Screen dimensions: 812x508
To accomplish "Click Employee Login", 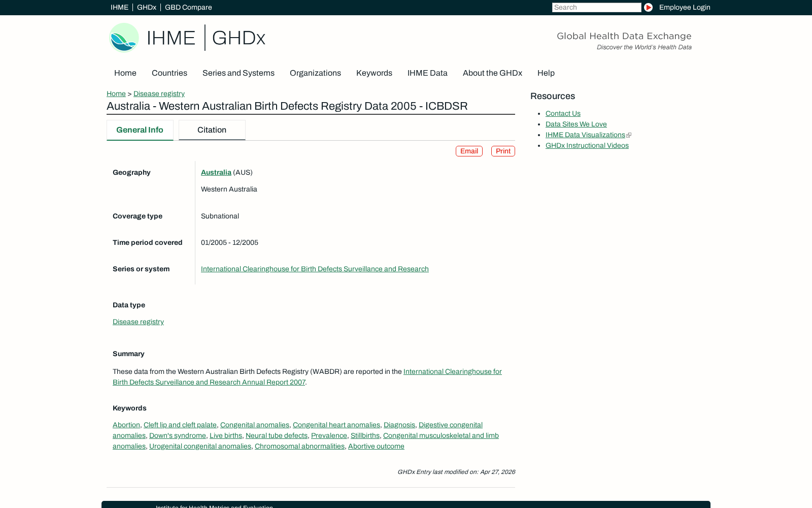I will click(685, 7).
